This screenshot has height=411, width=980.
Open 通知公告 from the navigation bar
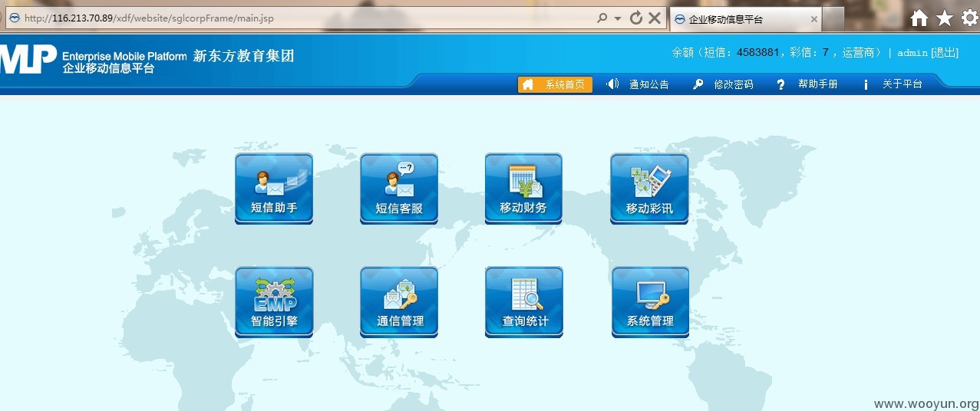click(x=648, y=84)
